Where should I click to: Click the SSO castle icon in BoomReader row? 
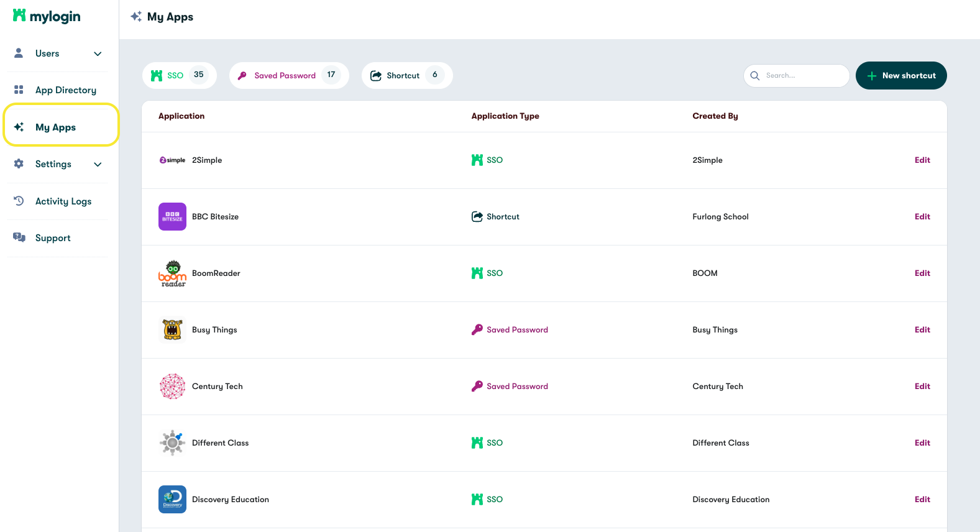point(477,273)
